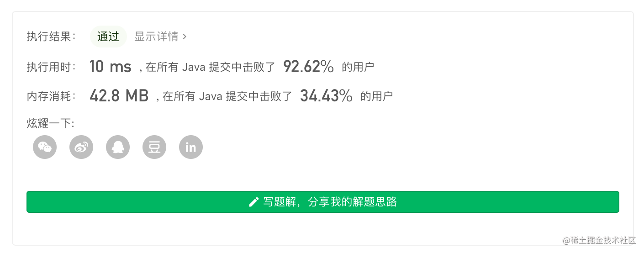Click the pencil icon in the green button

click(x=253, y=202)
